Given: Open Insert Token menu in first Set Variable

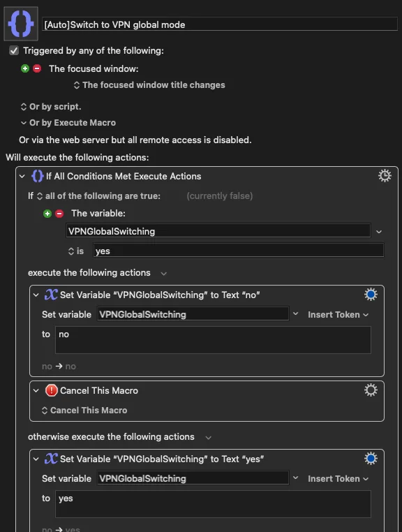Looking at the screenshot, I should click(338, 314).
